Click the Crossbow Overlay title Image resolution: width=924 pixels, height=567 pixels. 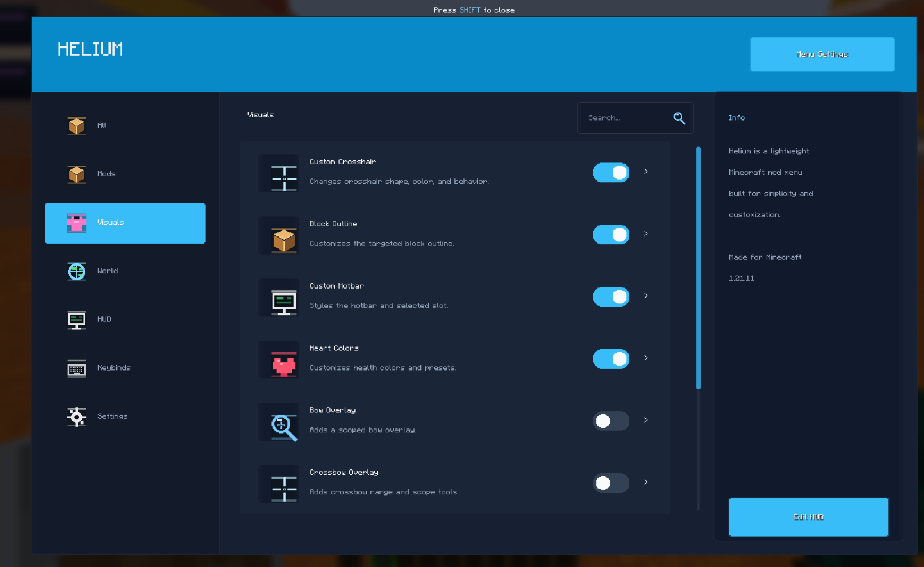344,472
